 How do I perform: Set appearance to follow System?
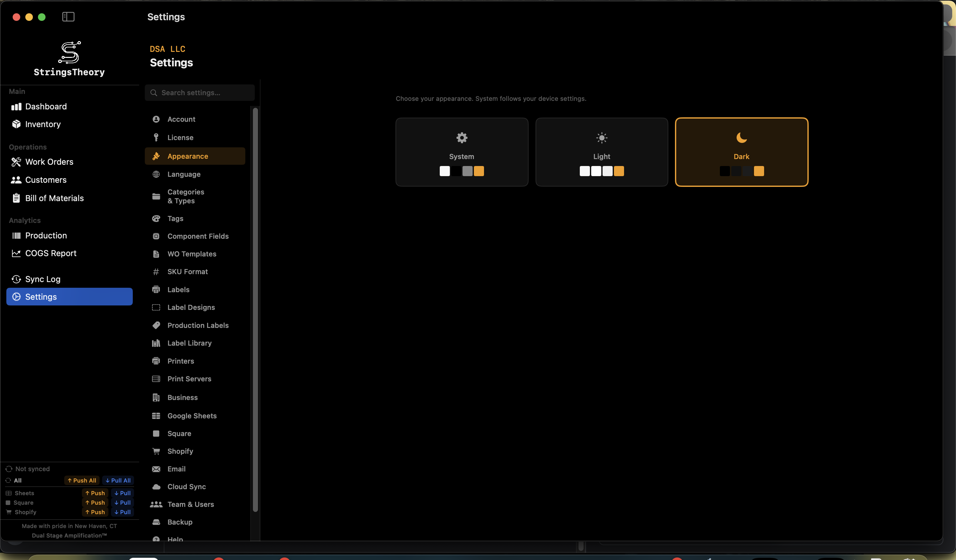coord(461,152)
